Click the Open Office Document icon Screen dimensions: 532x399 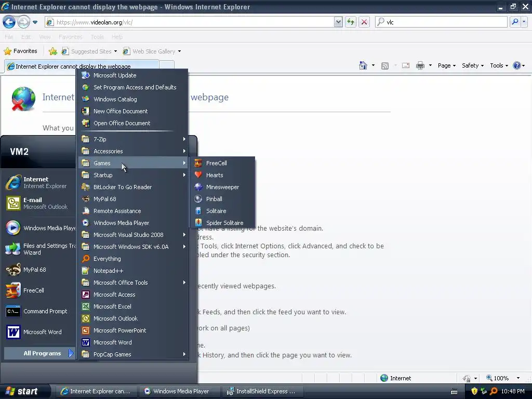(86, 123)
